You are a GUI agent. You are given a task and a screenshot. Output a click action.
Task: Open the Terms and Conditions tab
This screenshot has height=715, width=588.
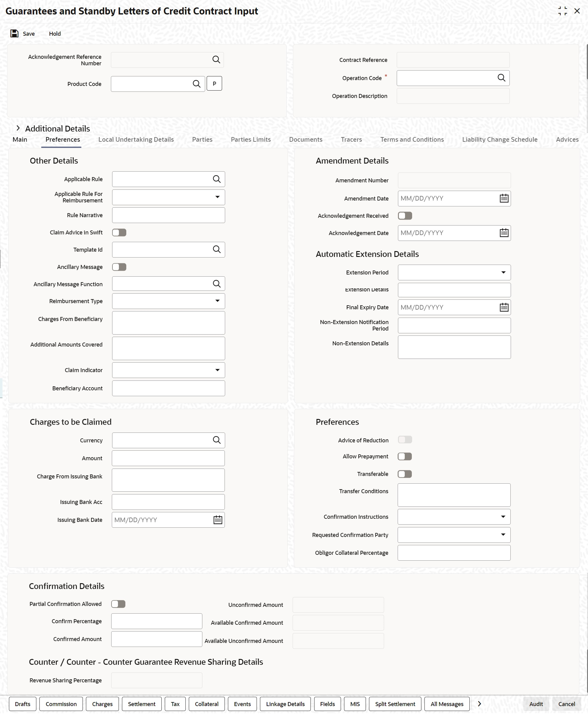tap(412, 140)
